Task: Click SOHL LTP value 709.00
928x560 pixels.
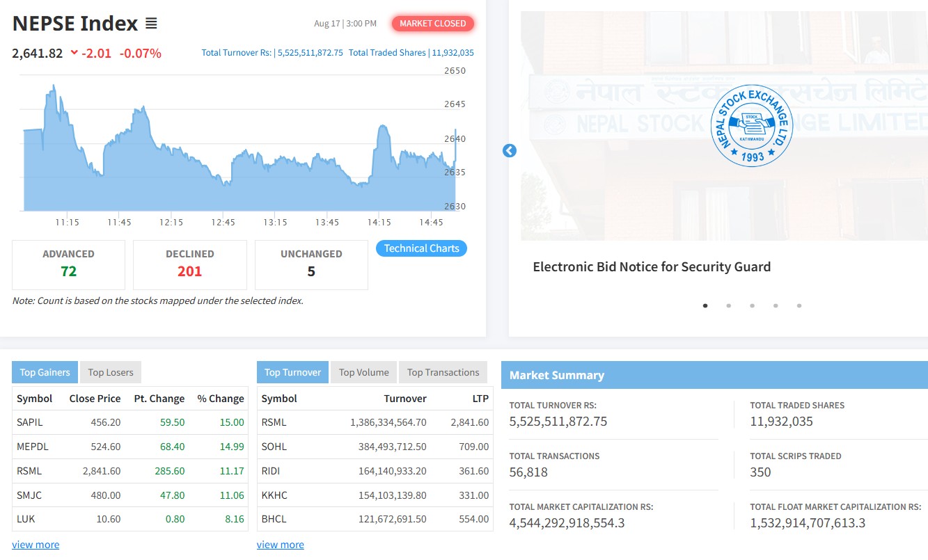Action: click(473, 447)
